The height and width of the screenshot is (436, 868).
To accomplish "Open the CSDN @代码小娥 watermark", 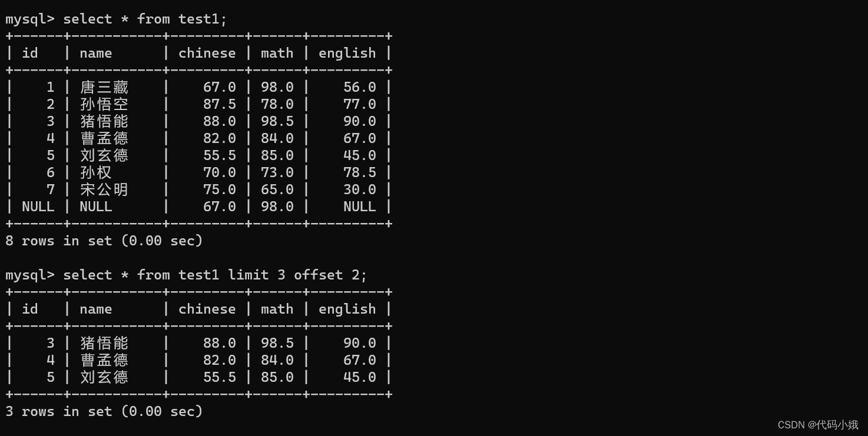I will click(817, 425).
